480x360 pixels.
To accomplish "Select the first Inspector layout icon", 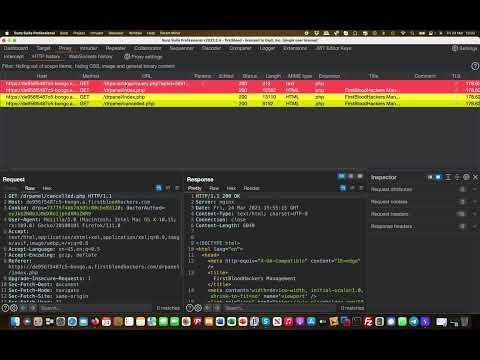I will pyautogui.click(x=430, y=177).
